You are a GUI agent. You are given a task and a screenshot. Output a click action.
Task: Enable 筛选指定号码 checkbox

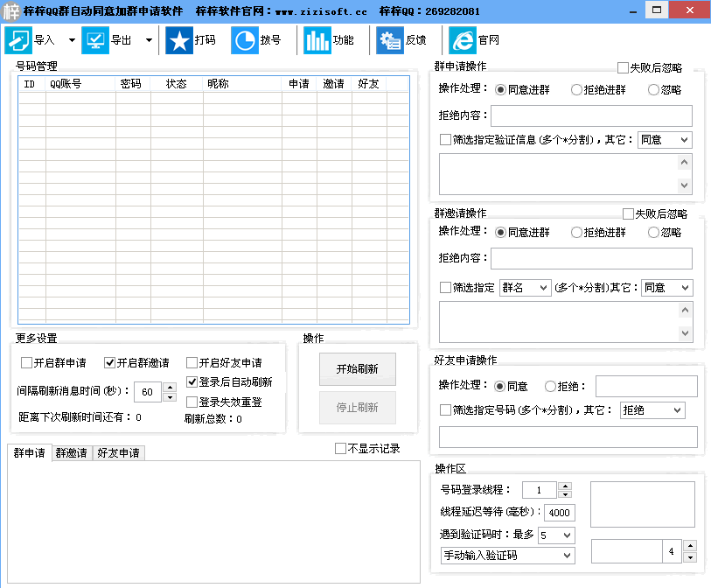click(445, 410)
